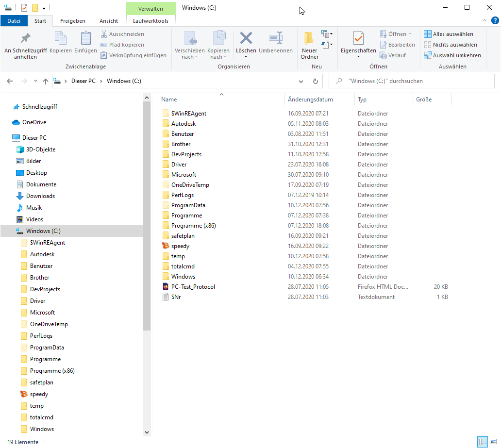This screenshot has height=448, width=501.
Task: Collapse the ribbon with the chevron
Action: tap(484, 20)
